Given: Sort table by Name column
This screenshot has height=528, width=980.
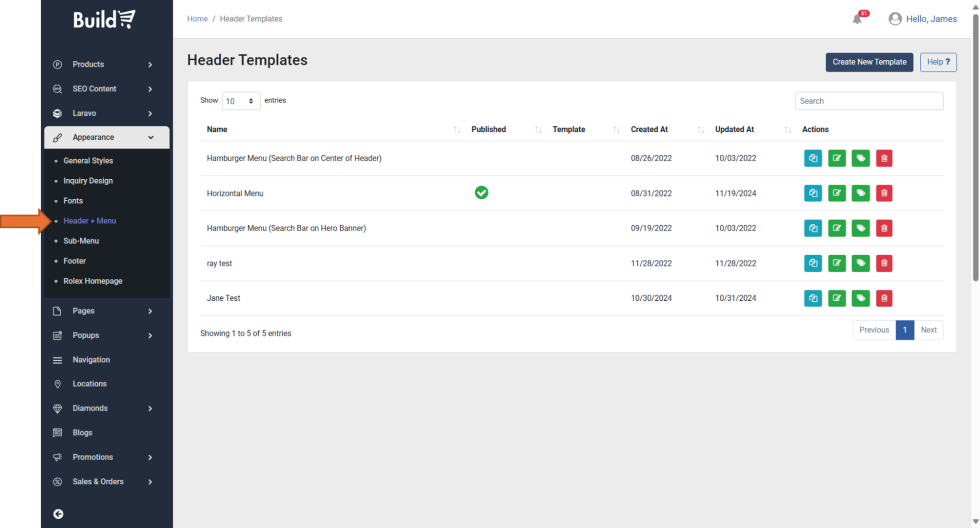Looking at the screenshot, I should point(456,129).
